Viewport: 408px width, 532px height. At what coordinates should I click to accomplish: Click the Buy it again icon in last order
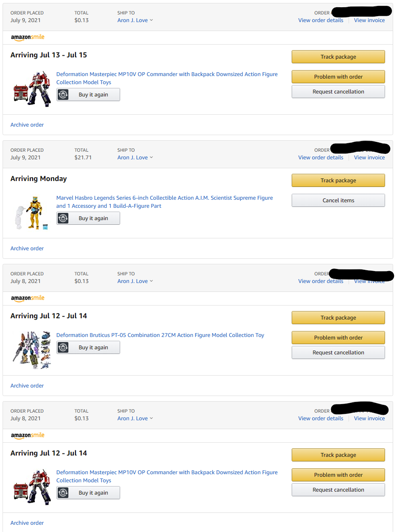click(x=63, y=493)
